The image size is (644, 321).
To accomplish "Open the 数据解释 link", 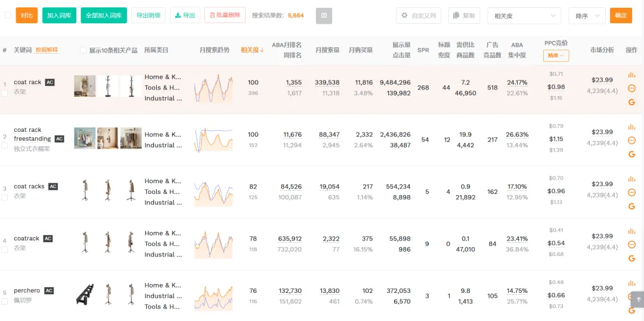I will (x=47, y=50).
